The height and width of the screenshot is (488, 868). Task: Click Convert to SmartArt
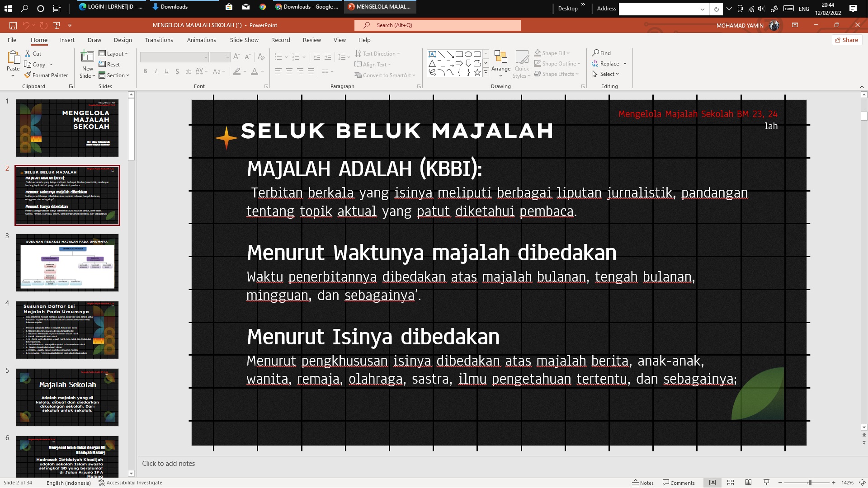385,75
